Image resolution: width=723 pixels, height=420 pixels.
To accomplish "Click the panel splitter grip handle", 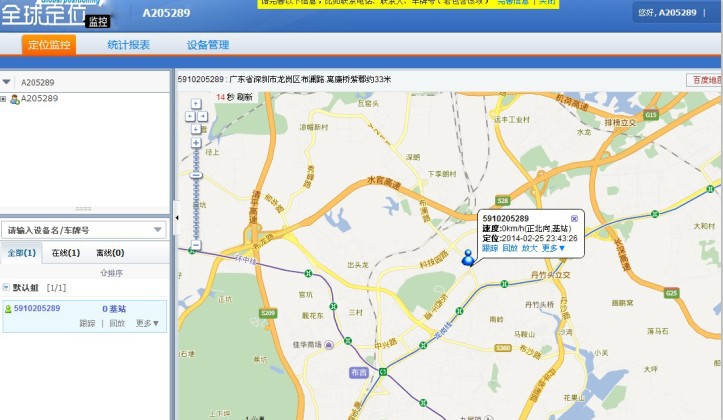I will pos(83,208).
